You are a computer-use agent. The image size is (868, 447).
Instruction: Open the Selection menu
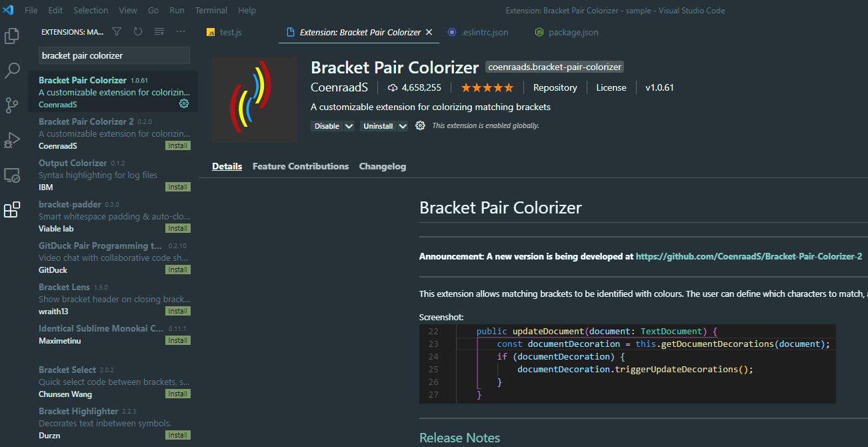tap(91, 10)
